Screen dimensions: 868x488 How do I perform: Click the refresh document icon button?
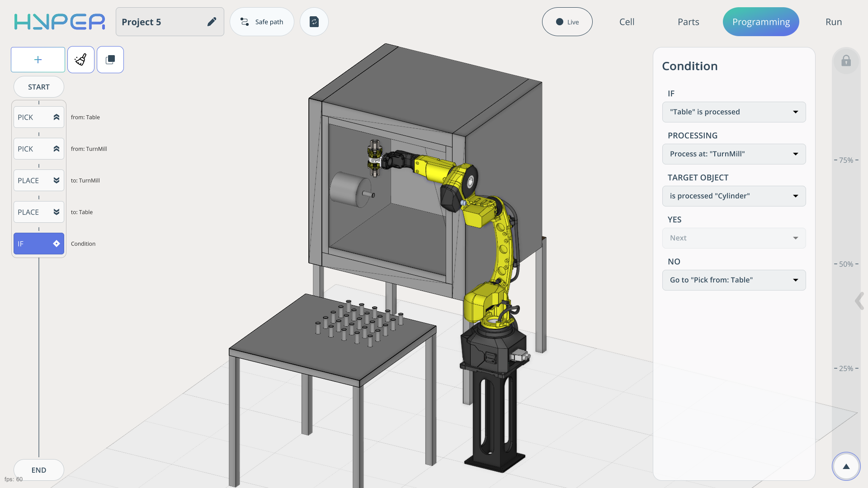tap(314, 22)
